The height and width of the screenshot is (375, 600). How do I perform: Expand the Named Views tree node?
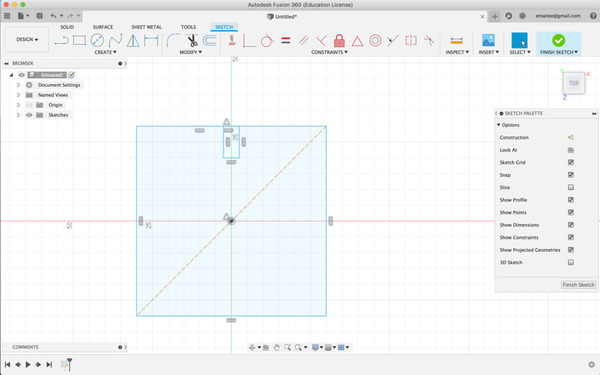[x=18, y=95]
